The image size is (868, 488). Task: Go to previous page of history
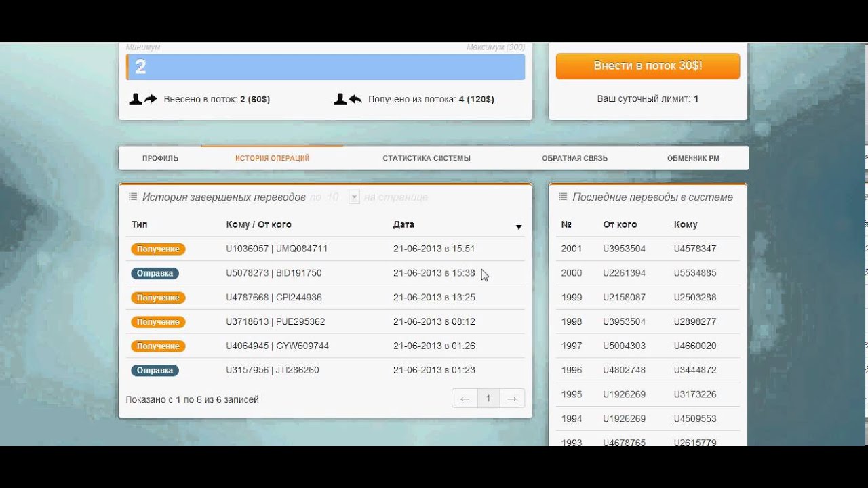tap(465, 399)
